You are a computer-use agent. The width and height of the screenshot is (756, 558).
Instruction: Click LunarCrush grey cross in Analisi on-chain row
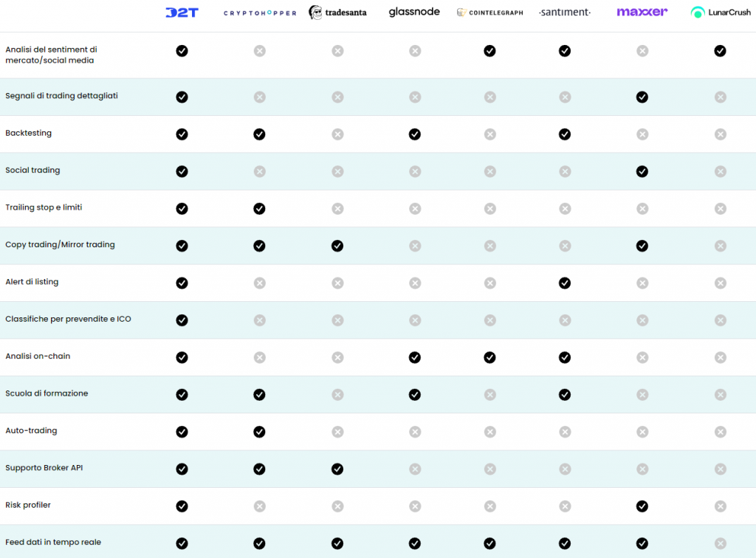(721, 357)
